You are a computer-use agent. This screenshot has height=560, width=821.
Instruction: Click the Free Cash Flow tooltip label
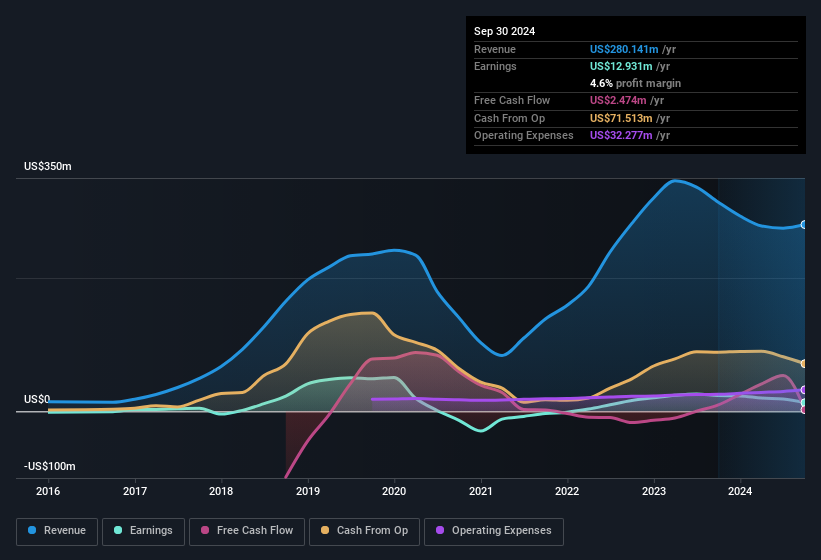coord(512,100)
